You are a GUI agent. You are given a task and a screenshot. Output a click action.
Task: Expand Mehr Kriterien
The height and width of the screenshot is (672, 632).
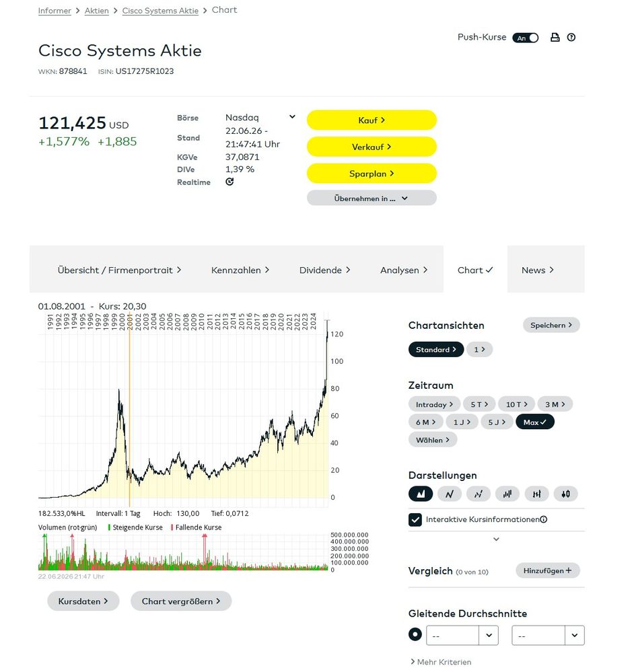click(x=441, y=662)
